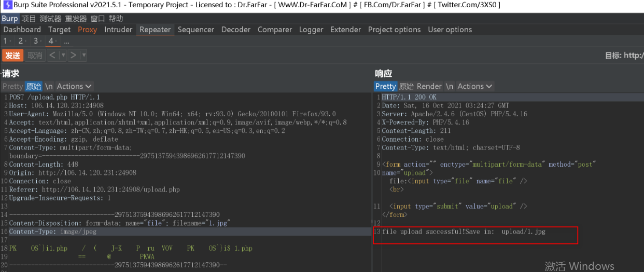644x272 pixels.
Task: Switch to the Logger tab
Action: coord(311,30)
